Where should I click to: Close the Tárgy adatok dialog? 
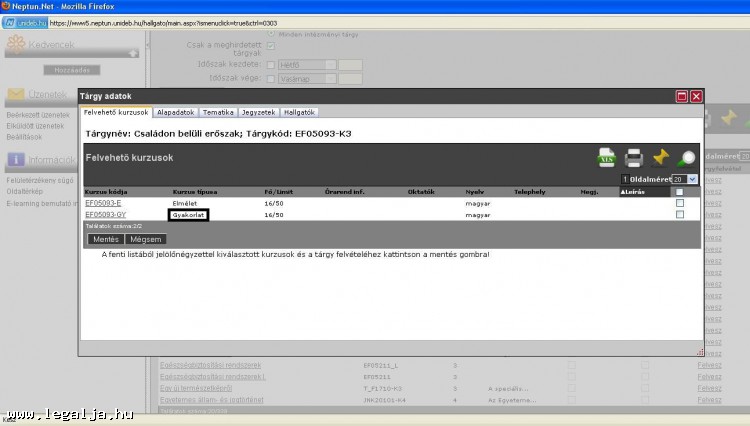coord(696,96)
